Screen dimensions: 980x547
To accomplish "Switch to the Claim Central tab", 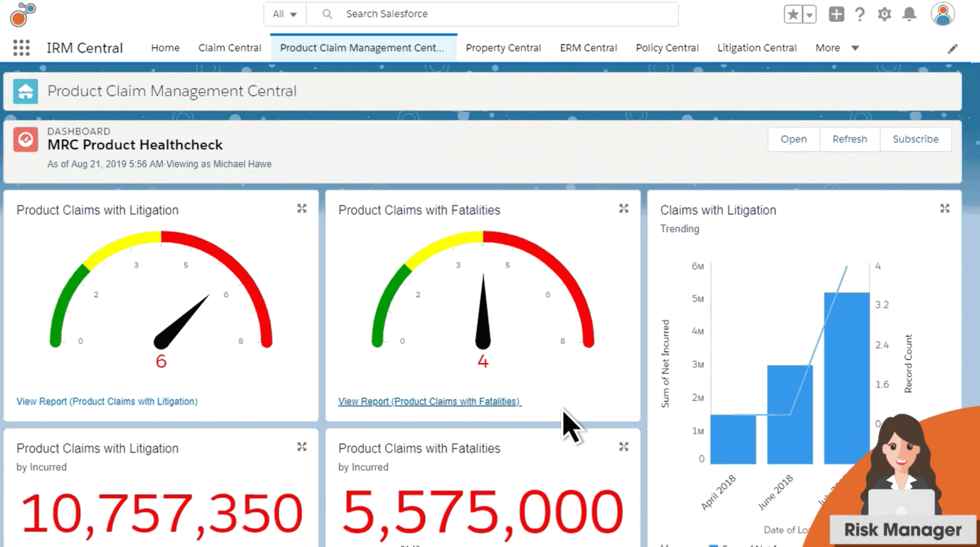I will tap(230, 48).
